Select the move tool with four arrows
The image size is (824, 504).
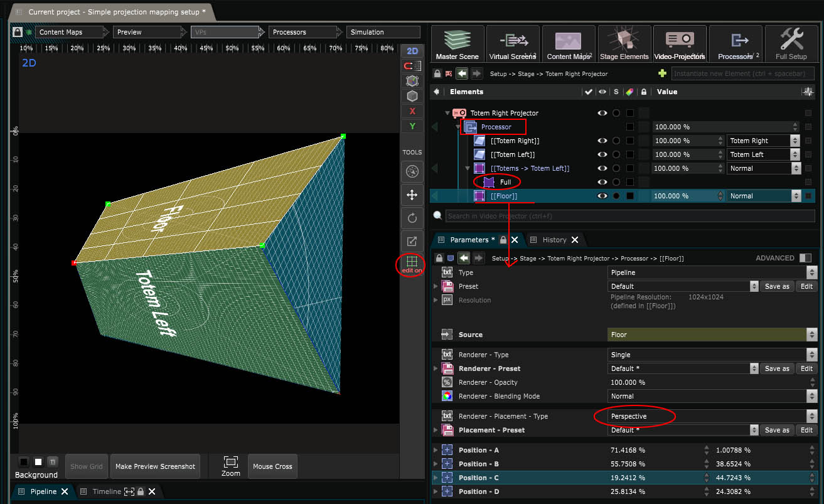coord(412,195)
